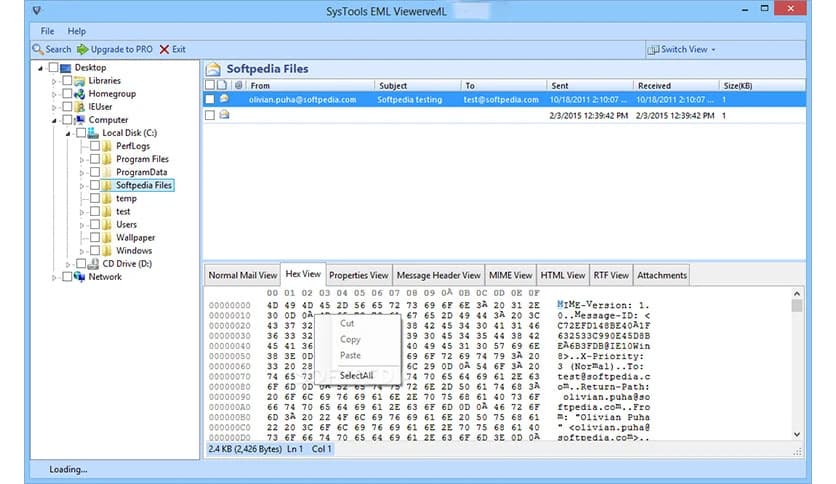The image size is (836, 484).
Task: Expand the CD Drive (D:) node
Action: [x=68, y=264]
